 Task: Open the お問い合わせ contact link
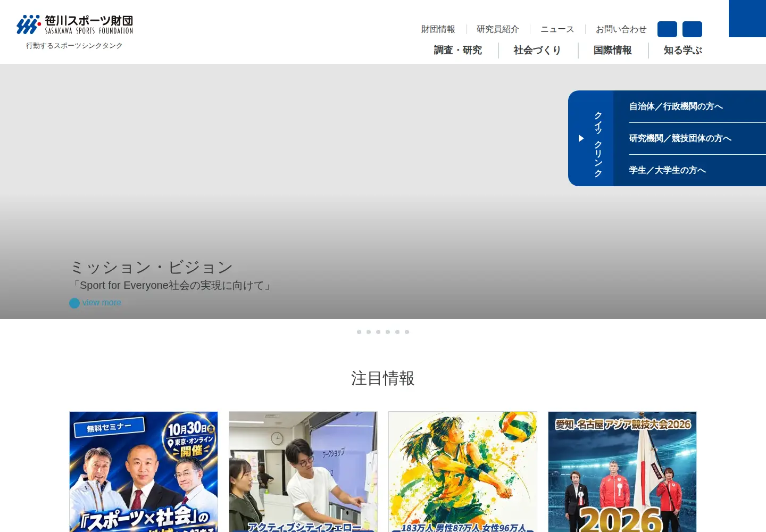coord(621,29)
